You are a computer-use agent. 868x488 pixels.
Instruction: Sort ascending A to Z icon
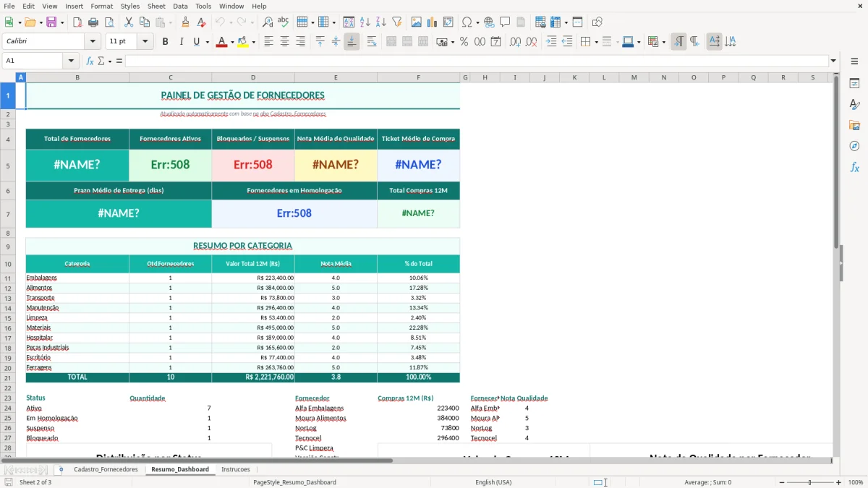[365, 22]
